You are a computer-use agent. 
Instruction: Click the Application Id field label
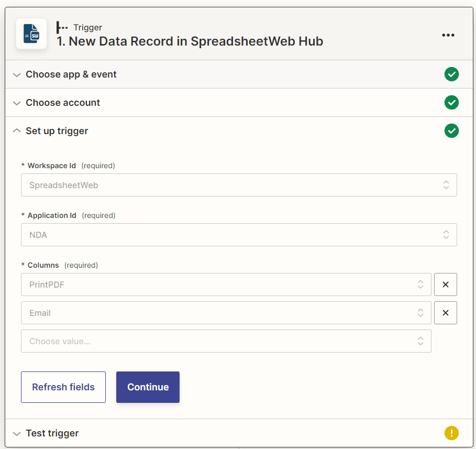point(52,215)
